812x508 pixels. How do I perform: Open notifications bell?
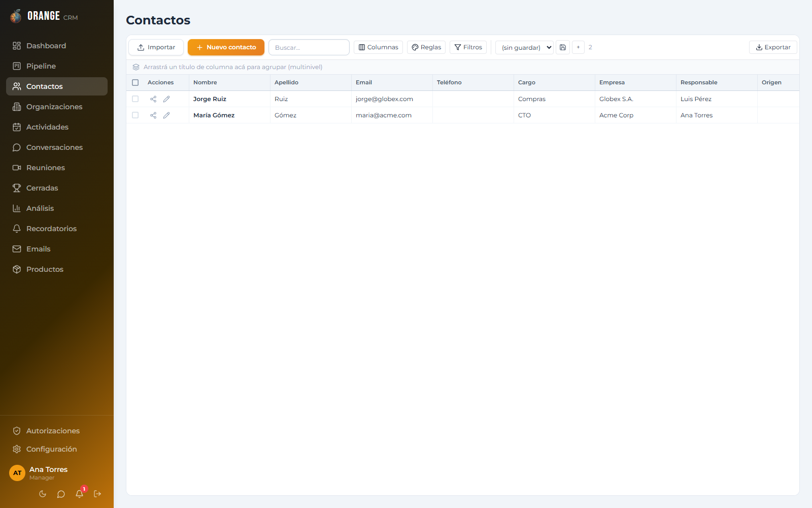(80, 494)
